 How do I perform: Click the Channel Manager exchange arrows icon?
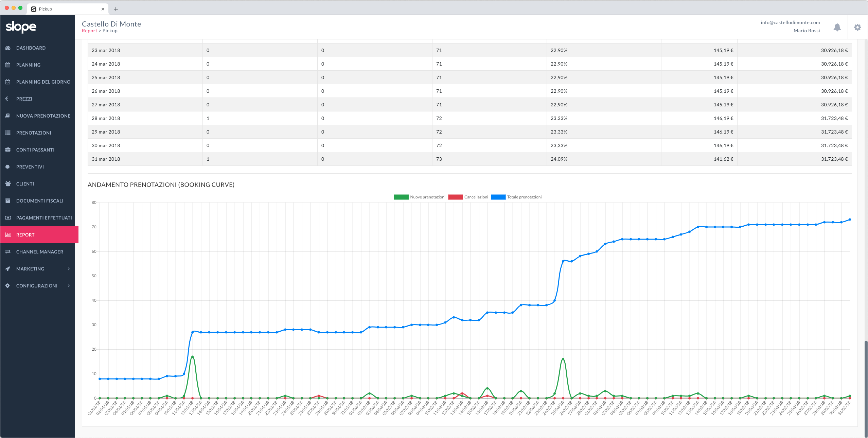8,252
